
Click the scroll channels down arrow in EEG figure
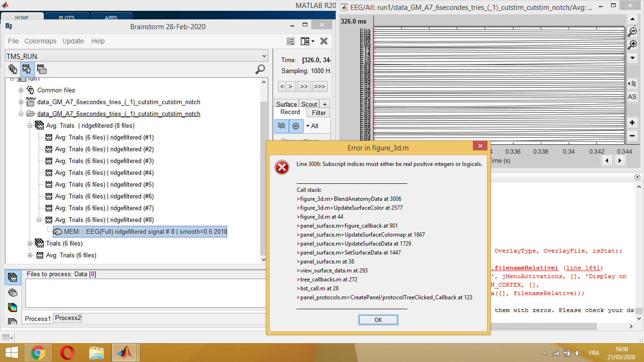[632, 58]
